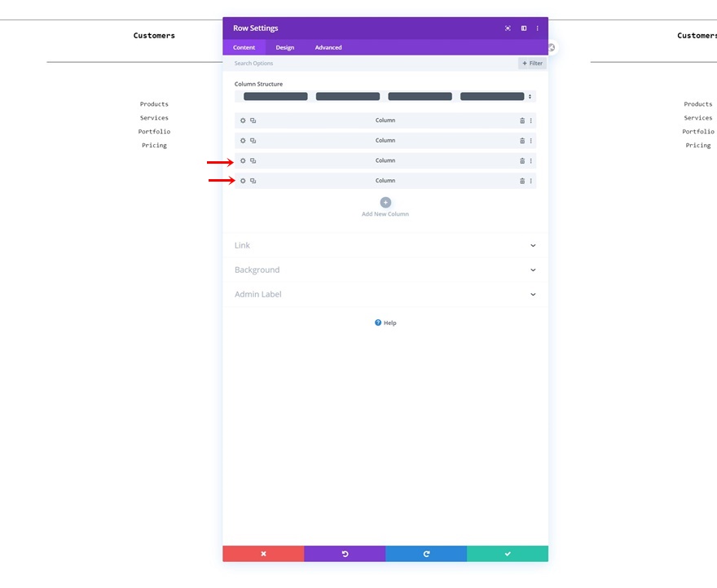Click Pricing link in left menu

click(x=154, y=146)
